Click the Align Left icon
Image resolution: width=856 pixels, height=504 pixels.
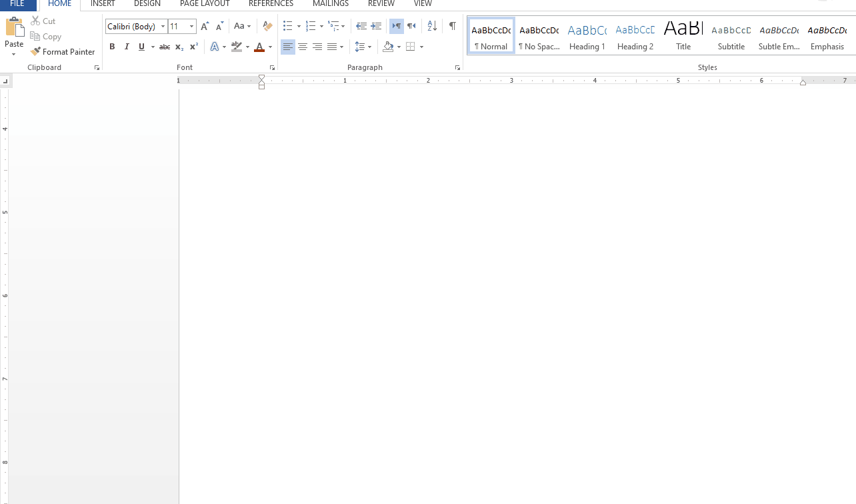coord(287,47)
